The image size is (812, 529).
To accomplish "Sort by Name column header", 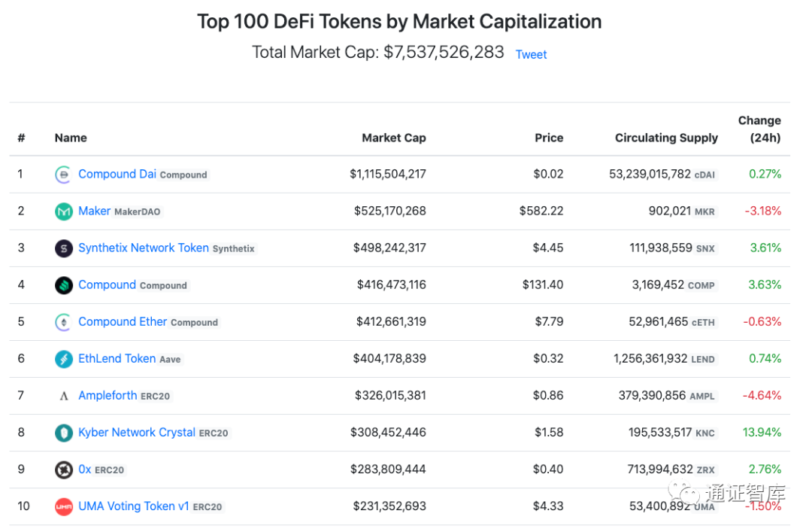I will point(71,138).
